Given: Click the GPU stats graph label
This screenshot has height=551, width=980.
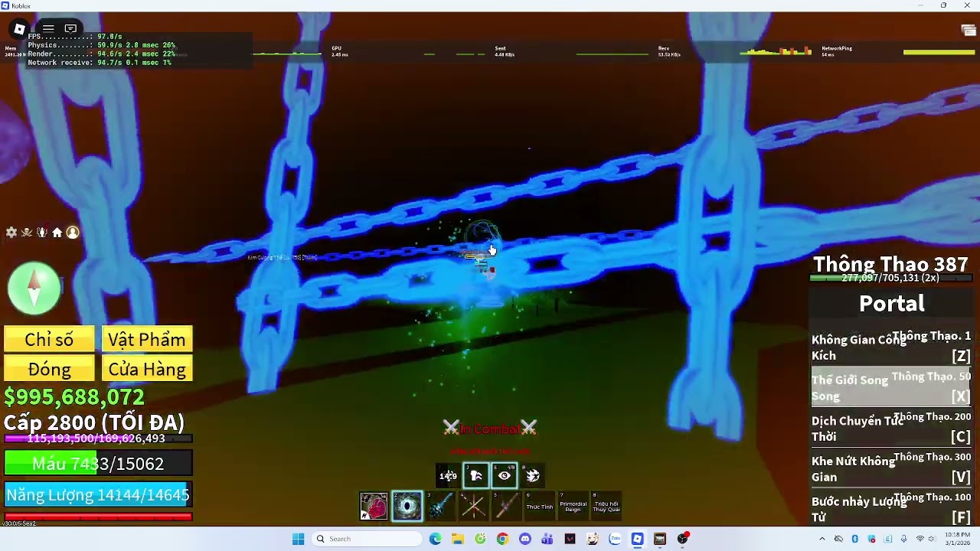Looking at the screenshot, I should 336,48.
